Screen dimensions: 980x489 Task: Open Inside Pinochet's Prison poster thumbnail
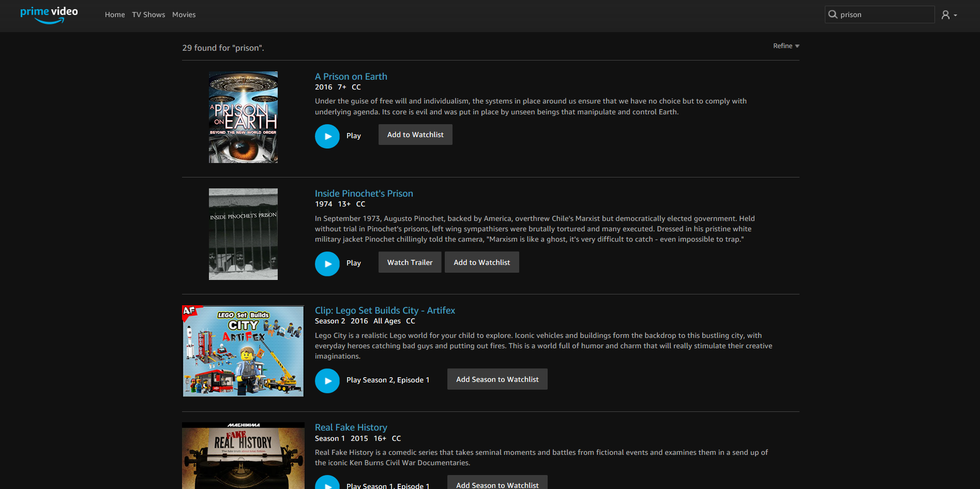[x=243, y=234]
